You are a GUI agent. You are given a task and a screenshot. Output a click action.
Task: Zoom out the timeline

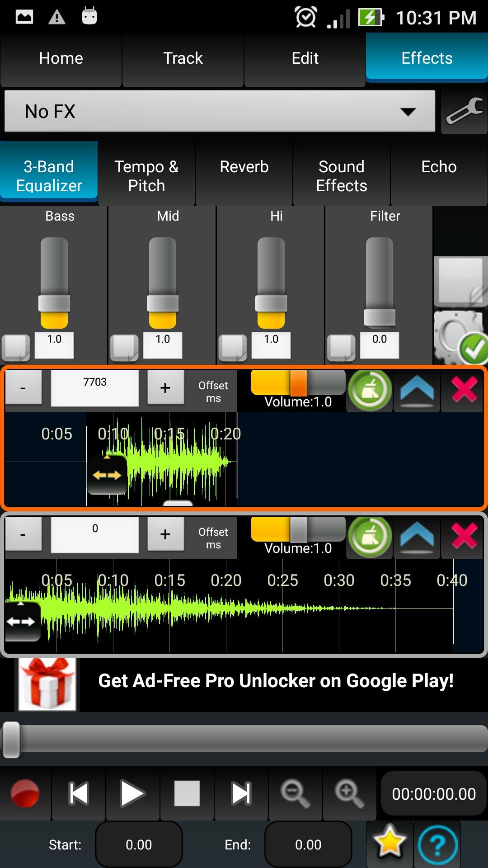click(x=295, y=793)
